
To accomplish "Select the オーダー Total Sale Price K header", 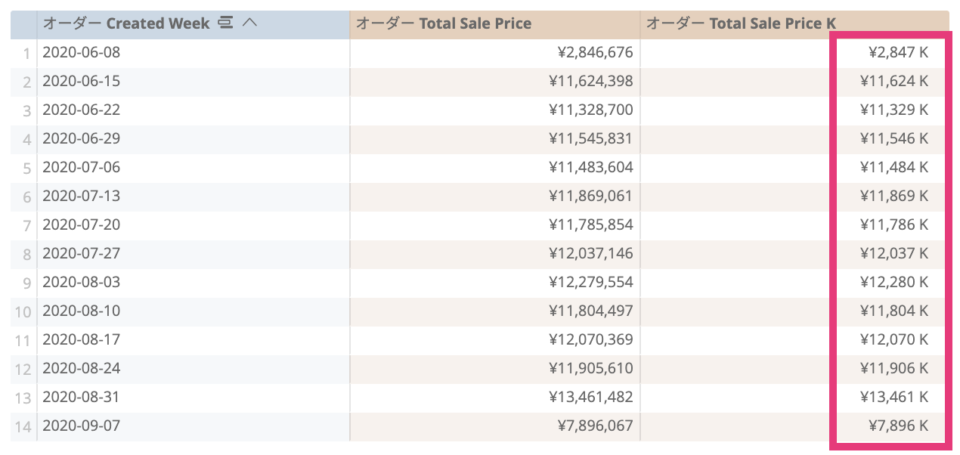I will 794,24.
